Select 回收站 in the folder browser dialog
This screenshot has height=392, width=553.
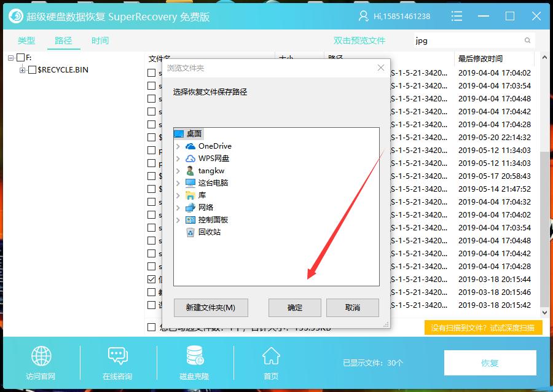tap(207, 232)
